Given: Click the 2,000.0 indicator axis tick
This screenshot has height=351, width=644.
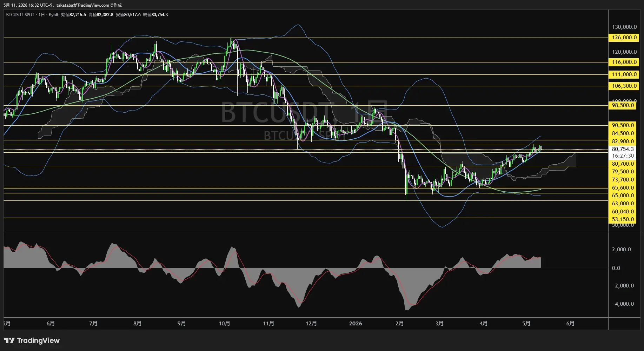Looking at the screenshot, I should 621,250.
